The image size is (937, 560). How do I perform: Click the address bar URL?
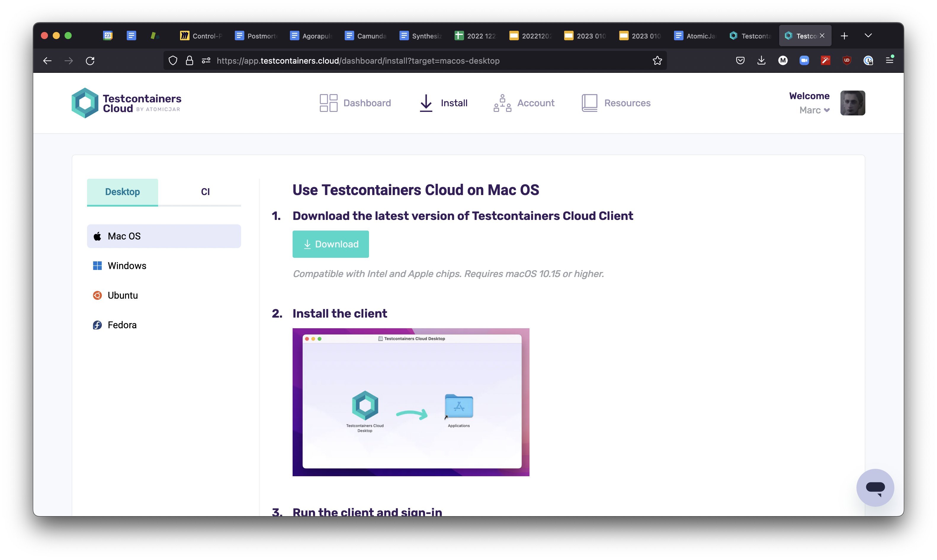[358, 61]
